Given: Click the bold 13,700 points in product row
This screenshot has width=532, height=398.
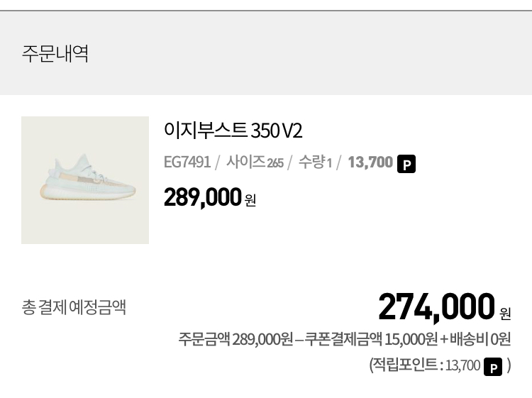Looking at the screenshot, I should click(x=370, y=162).
